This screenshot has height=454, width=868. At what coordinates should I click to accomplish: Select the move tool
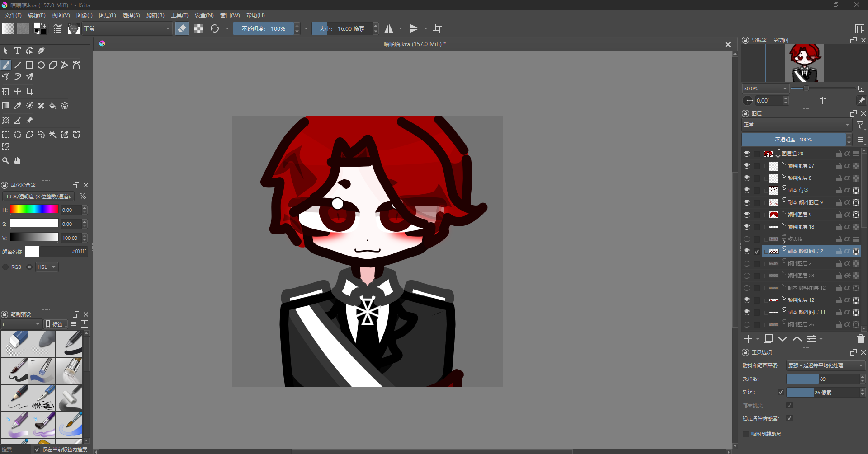click(18, 91)
